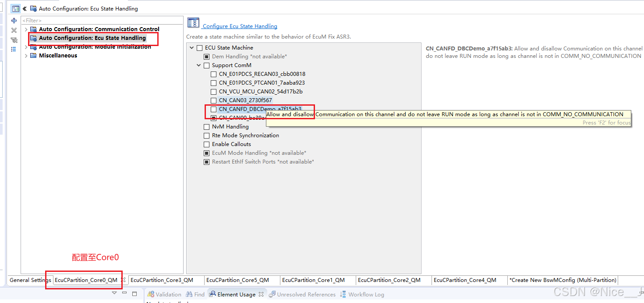Open the view menu triangle in bottom panel
The width and height of the screenshot is (644, 303).
click(114, 293)
